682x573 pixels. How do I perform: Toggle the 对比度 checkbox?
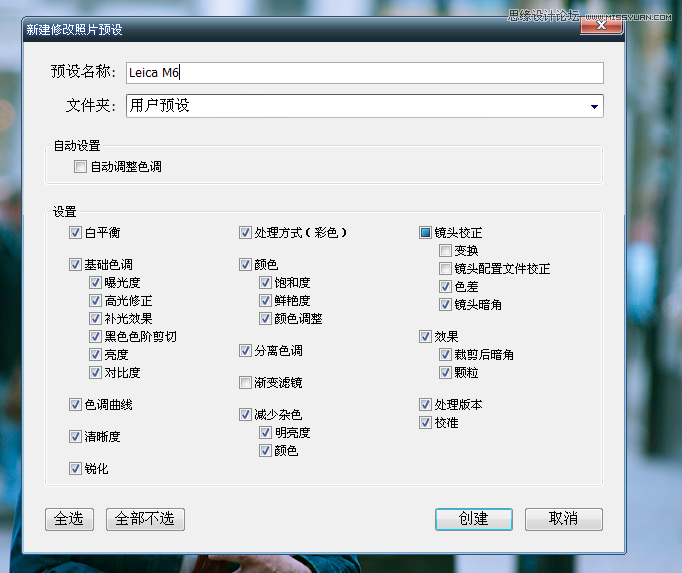point(95,372)
